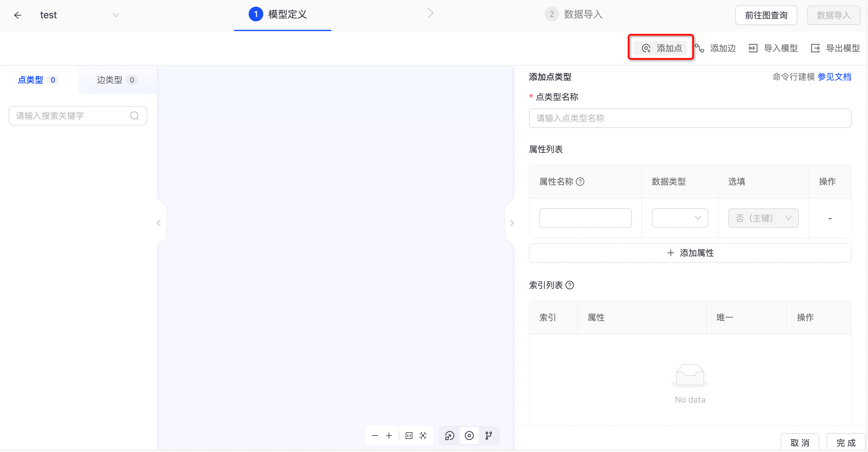
Task: Click the property name input box
Action: pos(585,218)
